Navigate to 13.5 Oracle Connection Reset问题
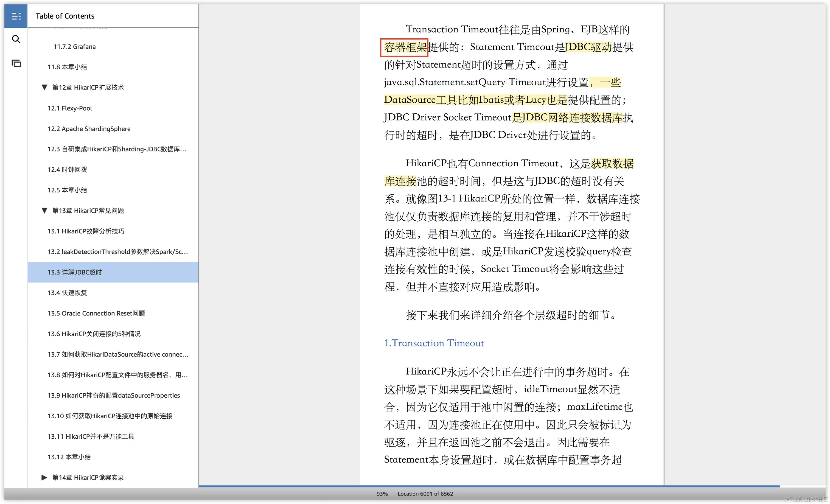 tap(96, 313)
